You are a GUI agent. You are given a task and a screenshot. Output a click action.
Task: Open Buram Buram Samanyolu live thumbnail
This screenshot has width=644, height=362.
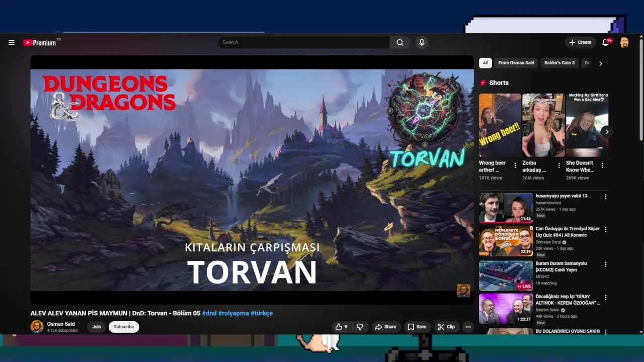point(506,276)
